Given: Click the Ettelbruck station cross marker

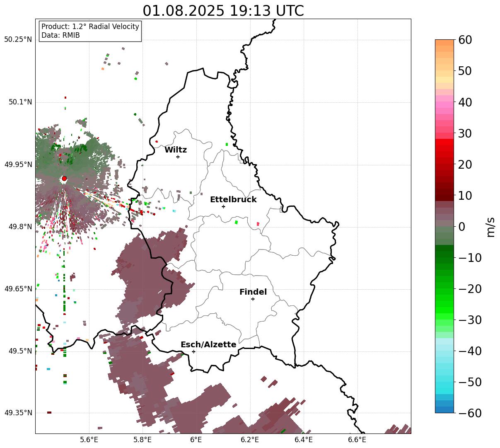Looking at the screenshot, I should pos(223,206).
